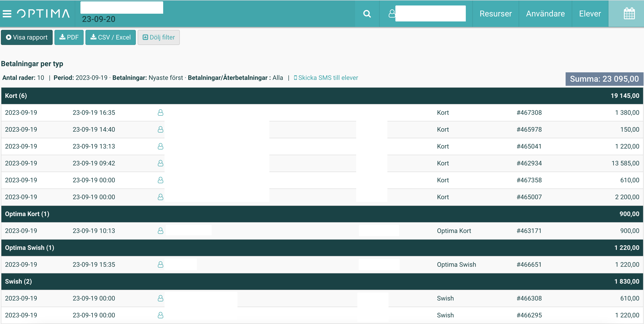Open student icon for payment #465007

point(160,197)
